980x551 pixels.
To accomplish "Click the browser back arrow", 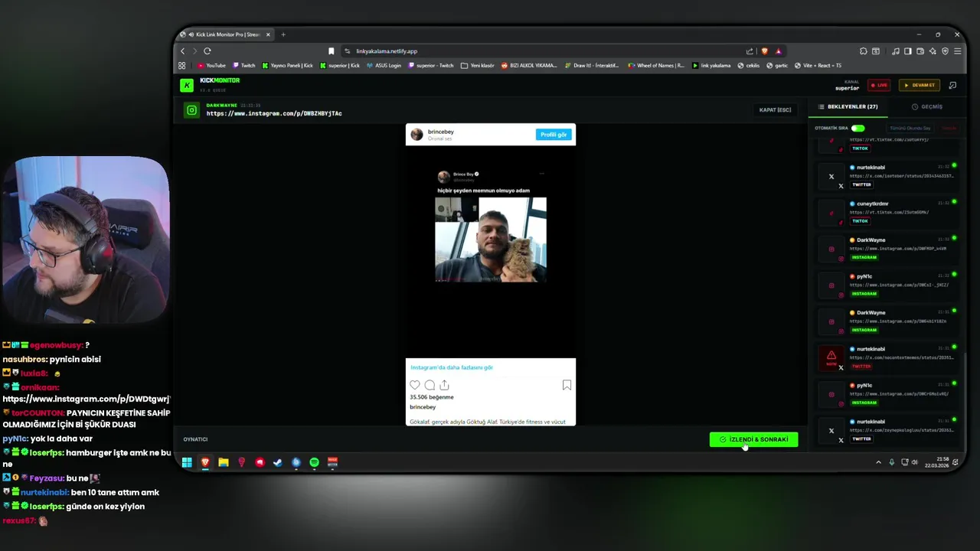I will tap(182, 51).
